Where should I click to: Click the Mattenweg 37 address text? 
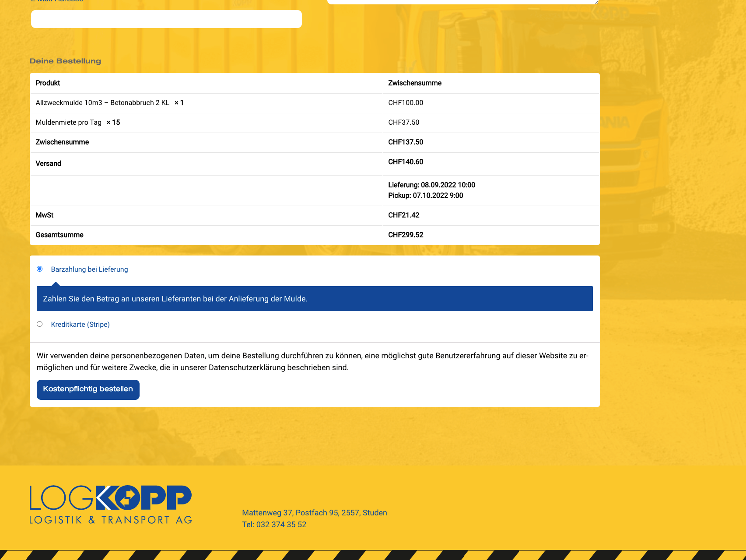point(315,513)
